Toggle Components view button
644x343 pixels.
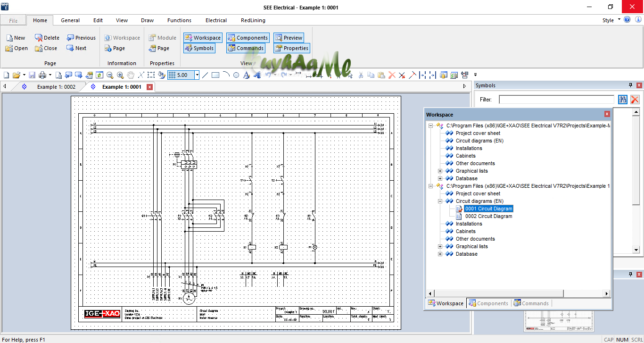click(x=248, y=38)
